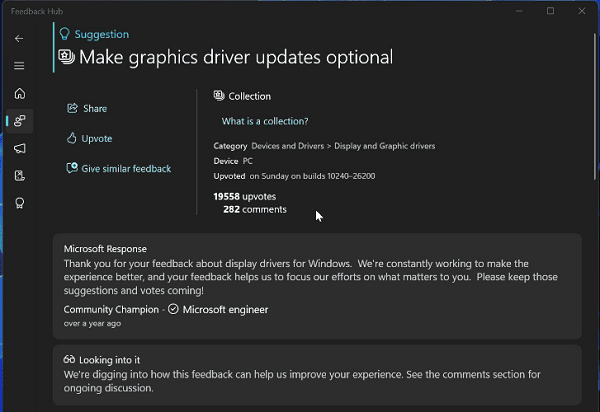Select Give similar feedback
This screenshot has width=600, height=412.
[x=119, y=168]
